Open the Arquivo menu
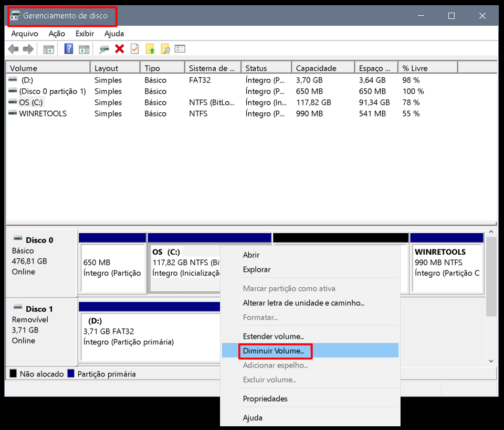This screenshot has height=430, width=504. coord(25,34)
